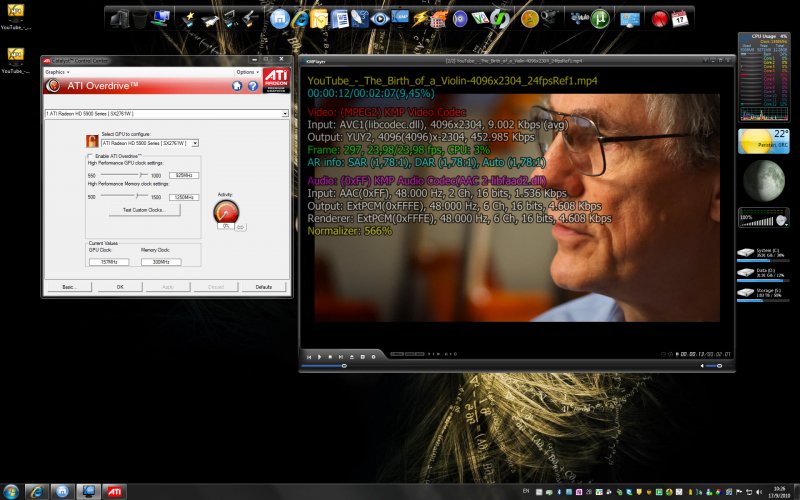Launch uTorrent from the top dock

coord(600,19)
